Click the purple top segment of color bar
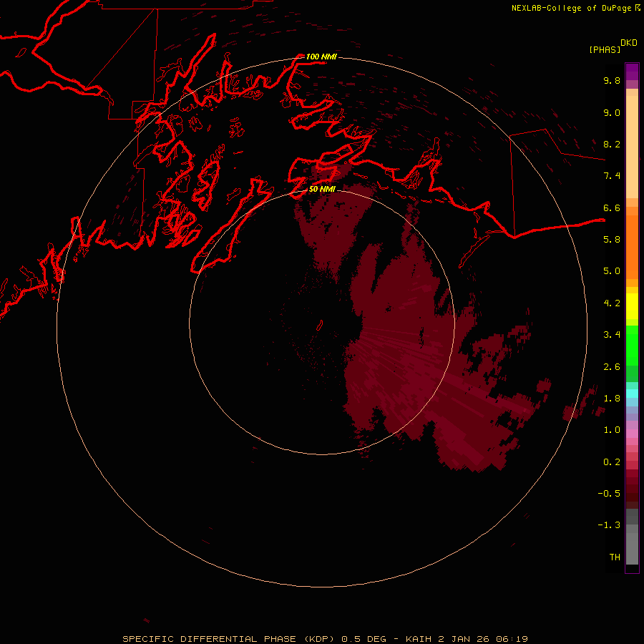This screenshot has width=644, height=644. point(632,72)
